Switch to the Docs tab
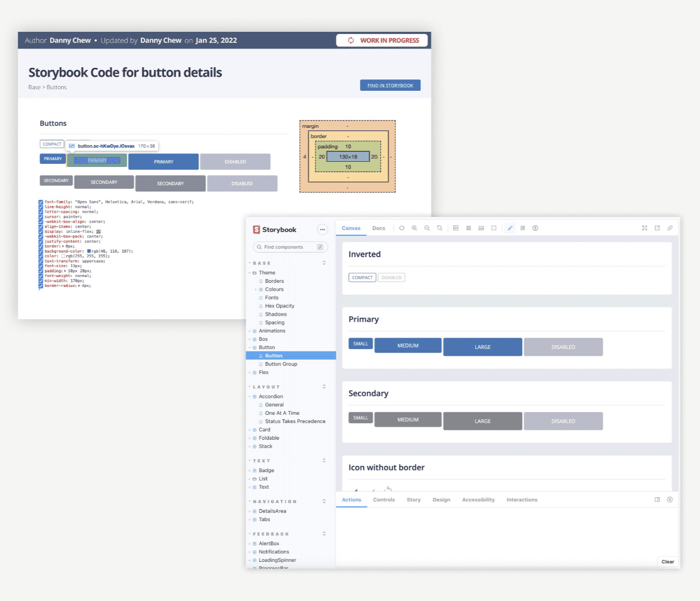700x601 pixels. pyautogui.click(x=379, y=228)
